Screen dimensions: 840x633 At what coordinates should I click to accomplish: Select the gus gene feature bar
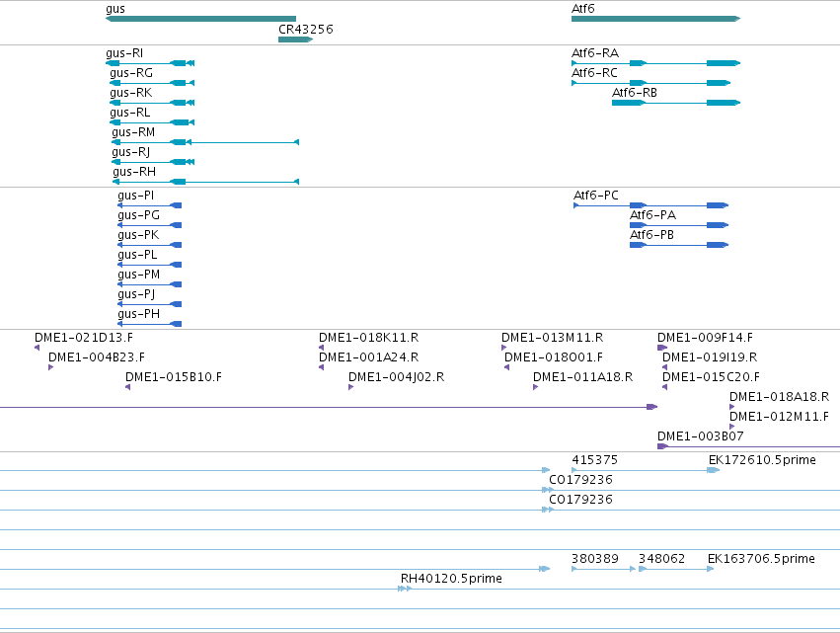click(x=201, y=19)
